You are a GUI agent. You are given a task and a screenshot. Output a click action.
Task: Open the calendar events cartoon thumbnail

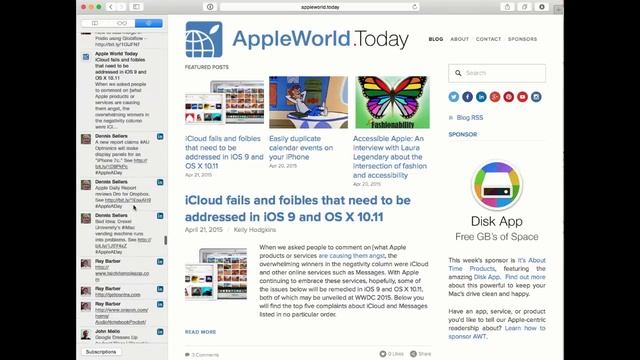(309, 102)
